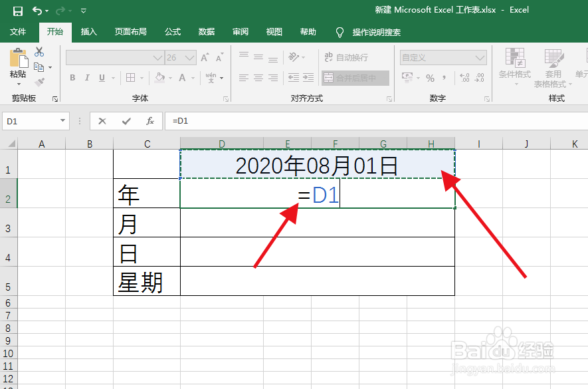The image size is (588, 389).
Task: Click the Increase Decimal icon
Action: 465,78
